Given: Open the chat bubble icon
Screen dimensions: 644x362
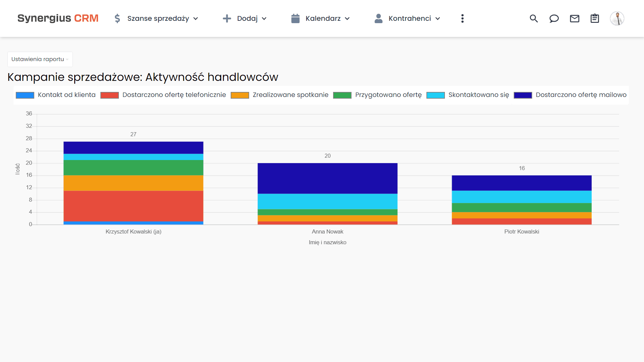Looking at the screenshot, I should coord(554,18).
